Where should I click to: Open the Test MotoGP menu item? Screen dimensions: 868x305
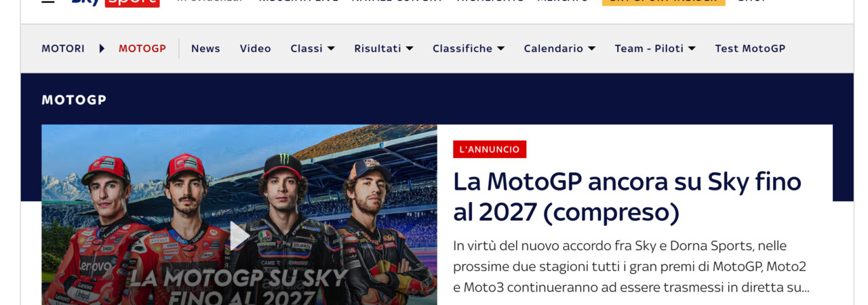750,48
